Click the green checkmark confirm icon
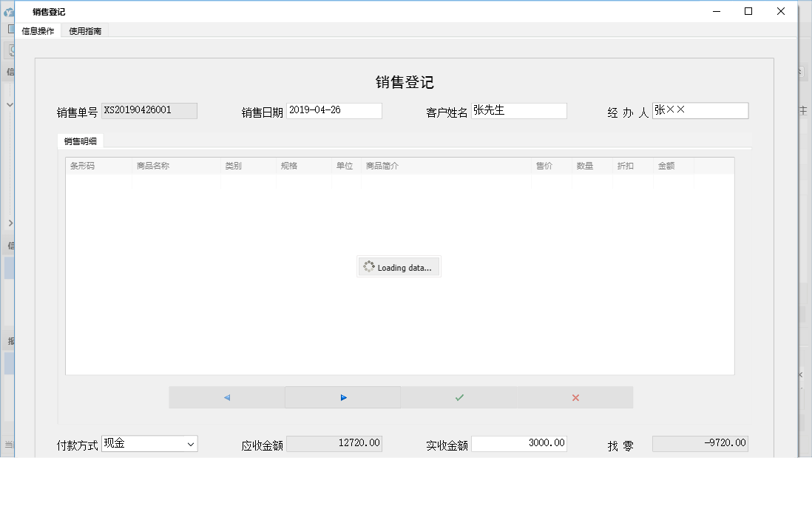Screen dimensions: 812x529 tap(459, 397)
